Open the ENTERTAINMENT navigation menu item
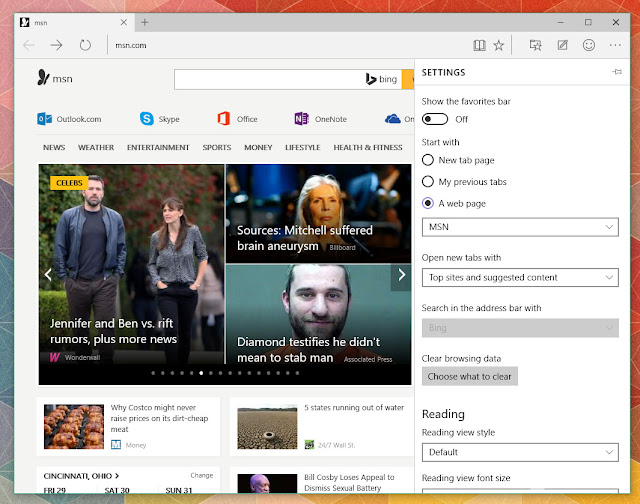The height and width of the screenshot is (504, 640). 158,147
